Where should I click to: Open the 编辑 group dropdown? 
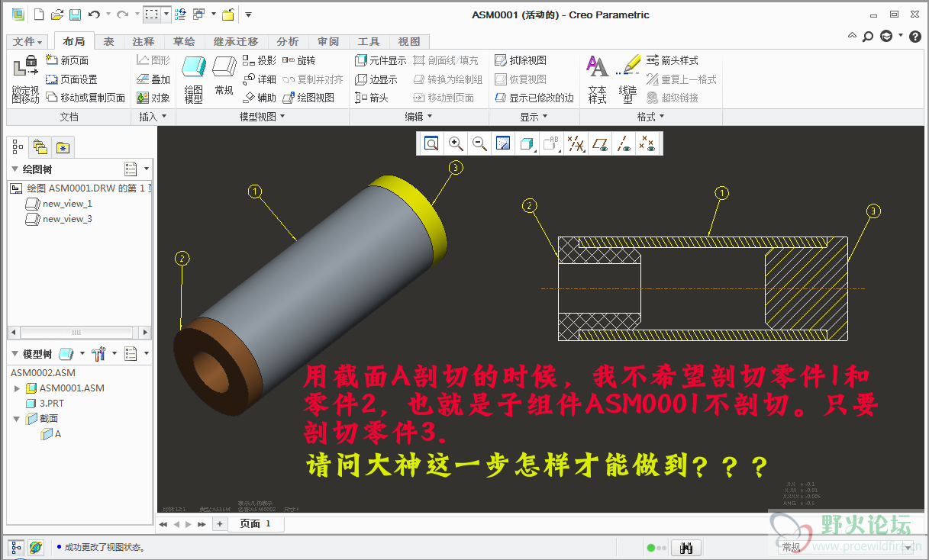tap(418, 117)
